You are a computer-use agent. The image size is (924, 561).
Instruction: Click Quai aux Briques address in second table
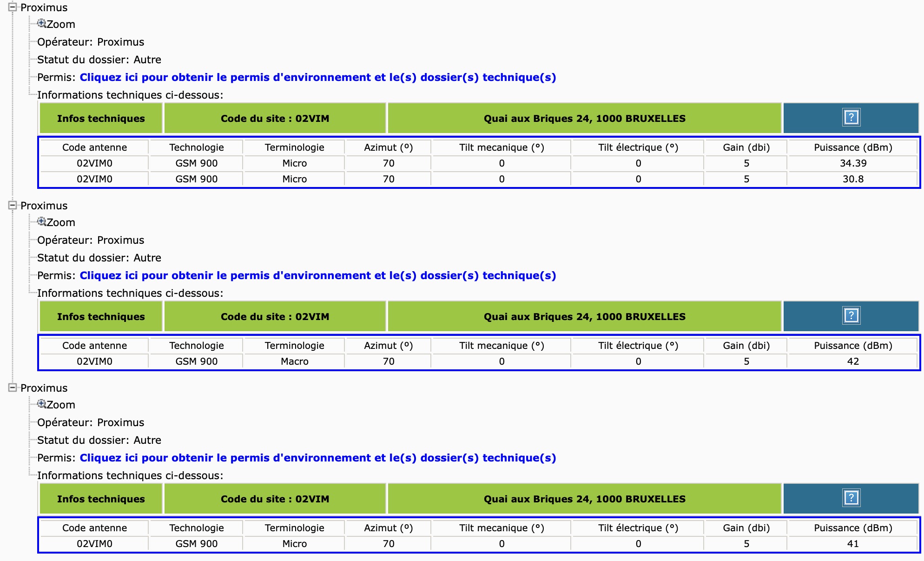[x=585, y=316]
